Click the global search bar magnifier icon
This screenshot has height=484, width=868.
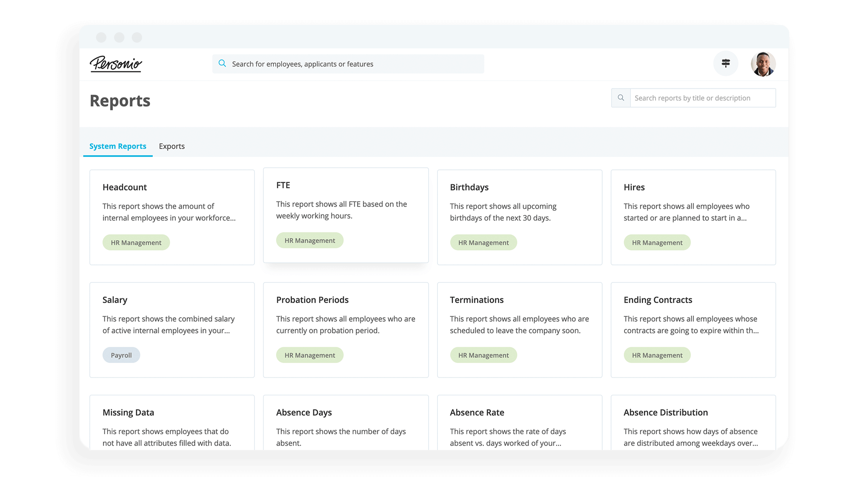[222, 64]
